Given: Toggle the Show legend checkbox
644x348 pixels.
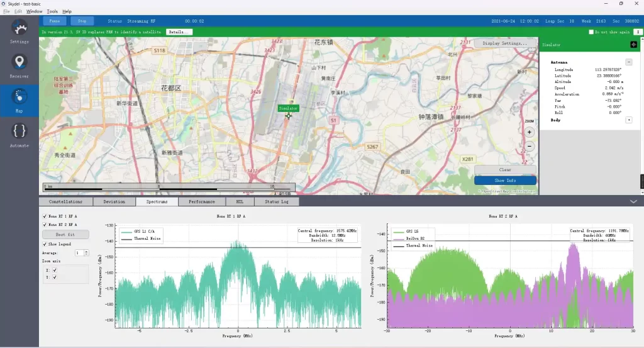Looking at the screenshot, I should point(45,244).
